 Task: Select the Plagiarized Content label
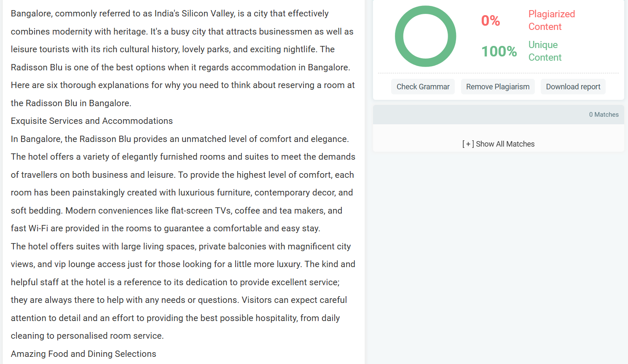tap(552, 20)
